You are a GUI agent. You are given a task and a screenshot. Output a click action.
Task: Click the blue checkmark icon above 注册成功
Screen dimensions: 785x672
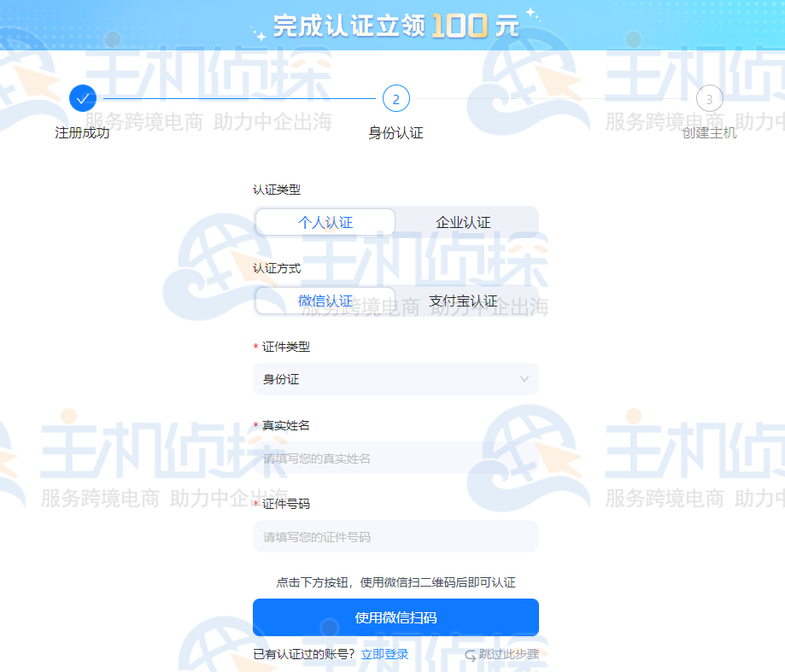[x=82, y=98]
